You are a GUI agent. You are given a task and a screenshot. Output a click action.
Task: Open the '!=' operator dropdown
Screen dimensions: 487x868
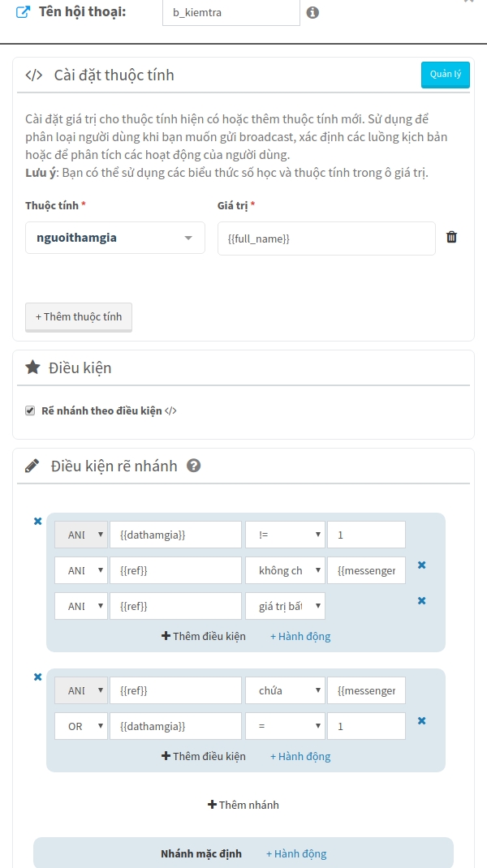click(x=285, y=535)
